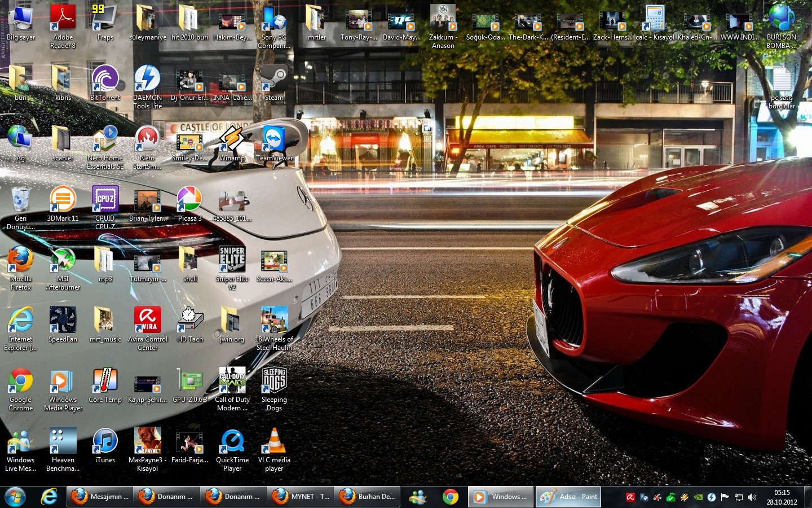
Task: Open the BitTorrent desktop icon
Action: [105, 83]
